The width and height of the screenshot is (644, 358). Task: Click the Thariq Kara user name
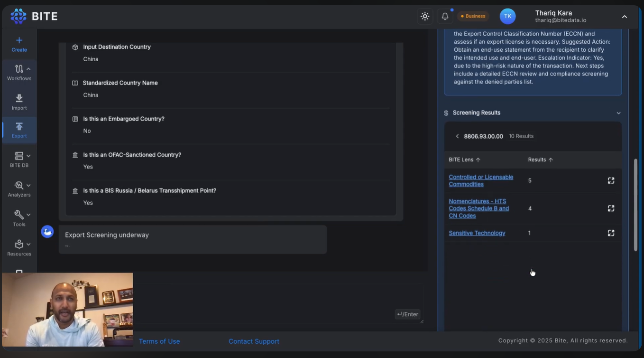tap(553, 13)
